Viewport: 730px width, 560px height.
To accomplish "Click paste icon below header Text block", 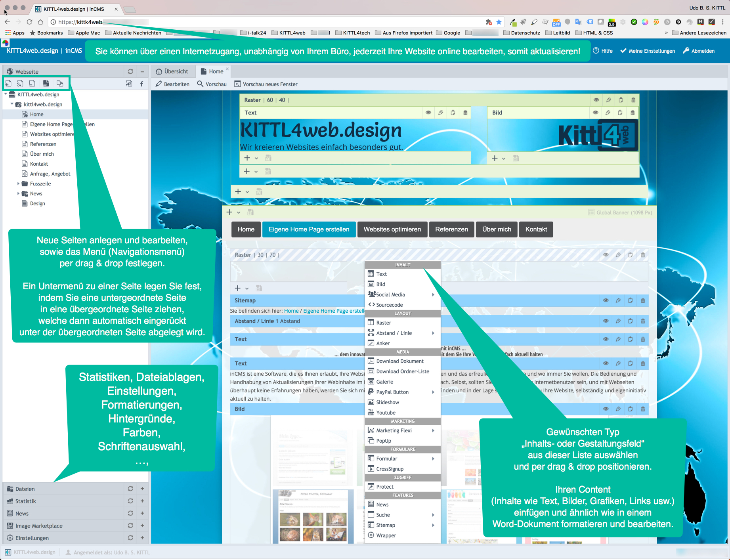I will tap(268, 158).
